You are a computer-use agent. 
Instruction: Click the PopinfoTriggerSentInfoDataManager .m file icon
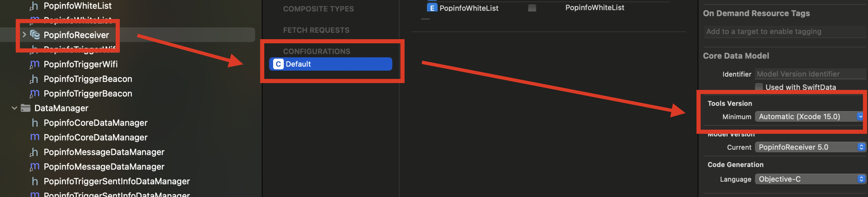point(34,194)
